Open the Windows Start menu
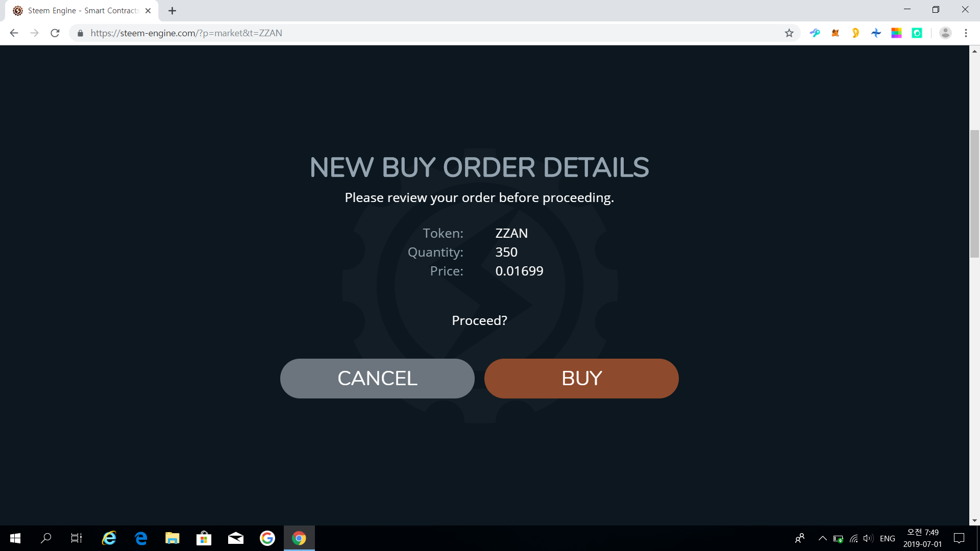The height and width of the screenshot is (551, 980). pos(15,538)
